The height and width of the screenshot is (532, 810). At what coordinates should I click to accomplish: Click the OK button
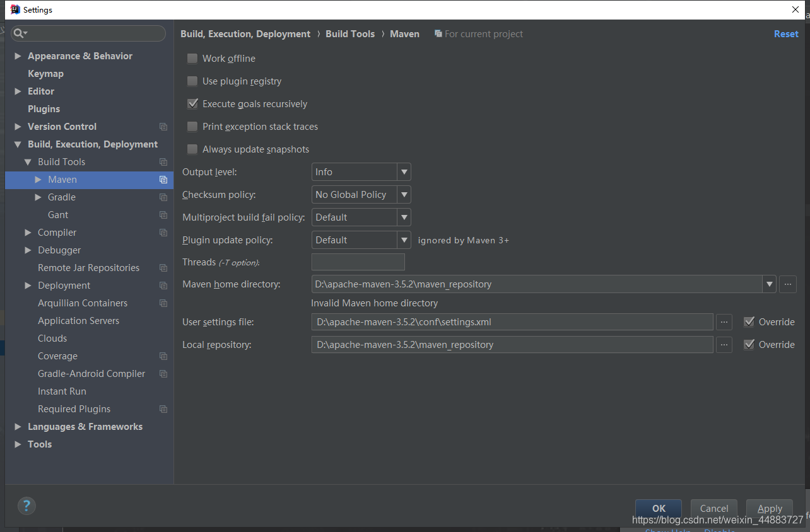click(659, 508)
